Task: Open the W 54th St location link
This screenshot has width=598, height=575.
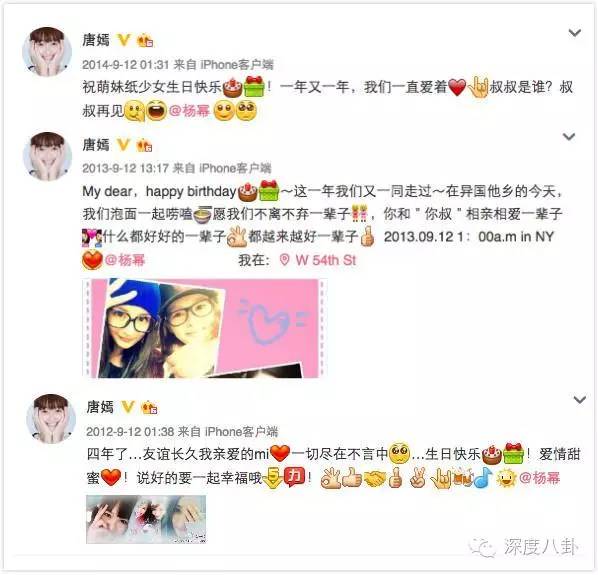Action: coord(325,260)
